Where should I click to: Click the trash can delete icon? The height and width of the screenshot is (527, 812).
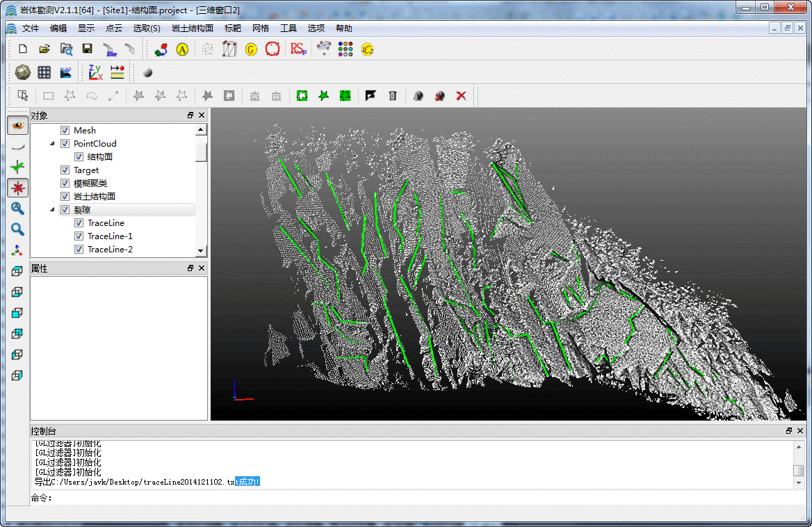393,96
